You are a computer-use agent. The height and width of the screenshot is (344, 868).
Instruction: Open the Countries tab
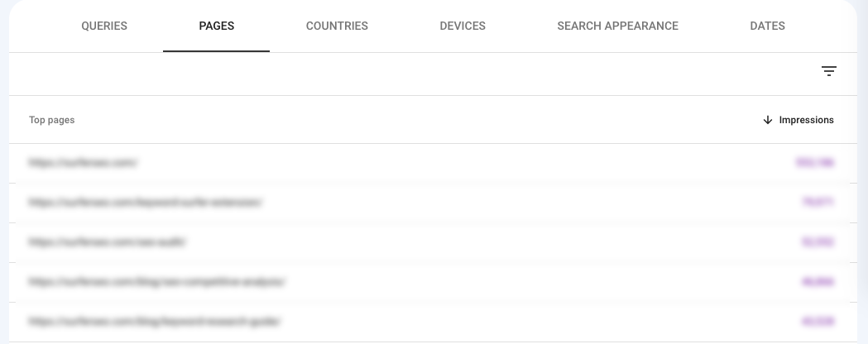(x=337, y=26)
